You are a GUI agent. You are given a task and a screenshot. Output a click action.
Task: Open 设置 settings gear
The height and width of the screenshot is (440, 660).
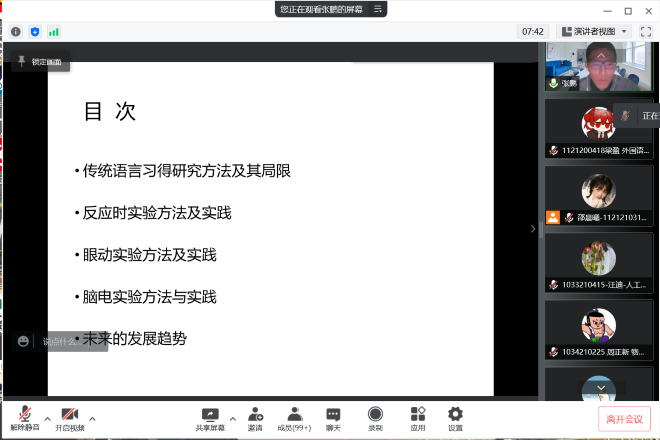tap(455, 417)
